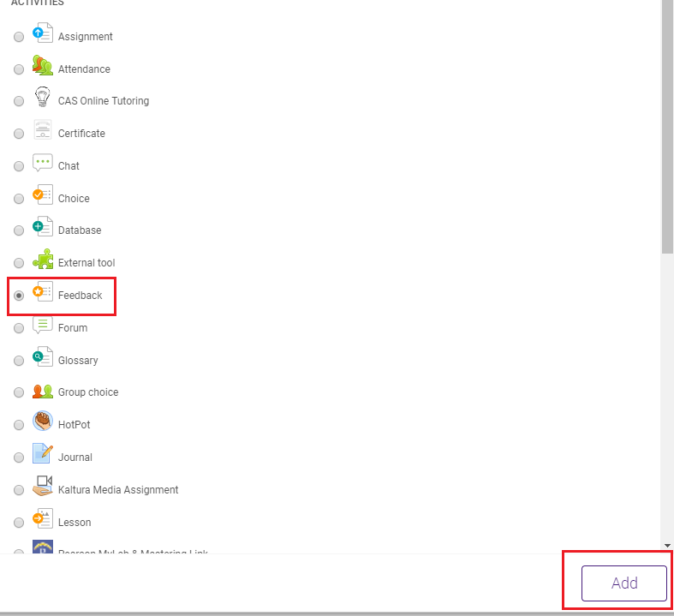674x616 pixels.
Task: Click the External tool puzzle icon
Action: click(x=43, y=260)
